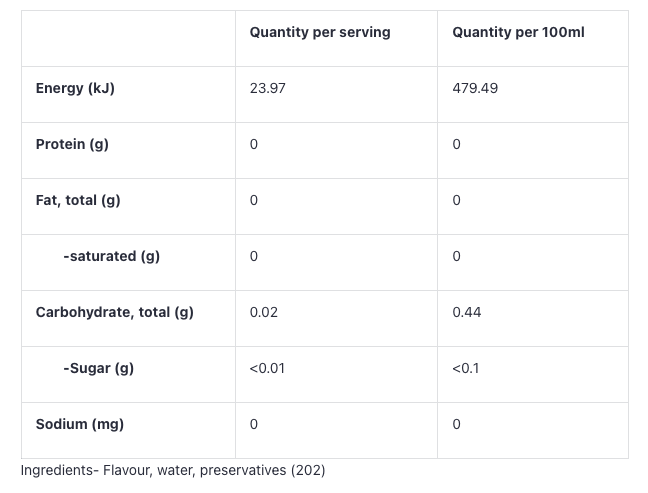Click the "Fat, total (g)" row label
This screenshot has height=493, width=648.
click(78, 200)
